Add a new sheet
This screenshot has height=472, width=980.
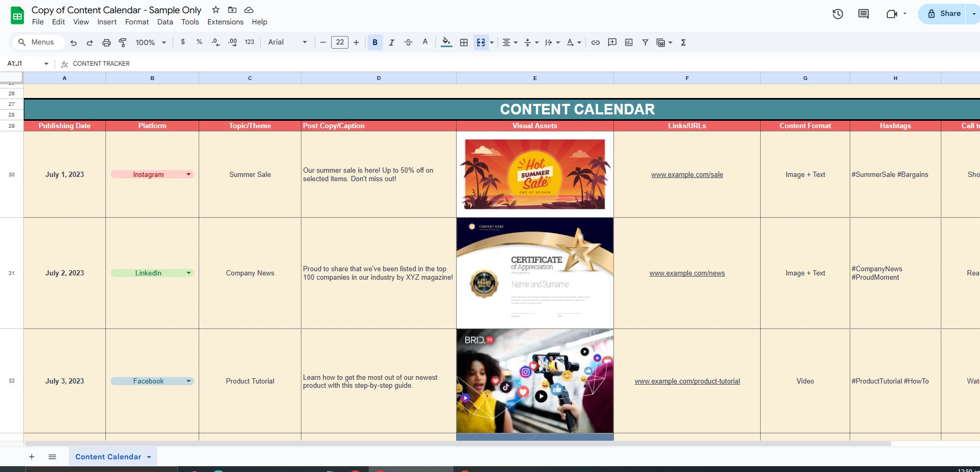click(x=32, y=457)
